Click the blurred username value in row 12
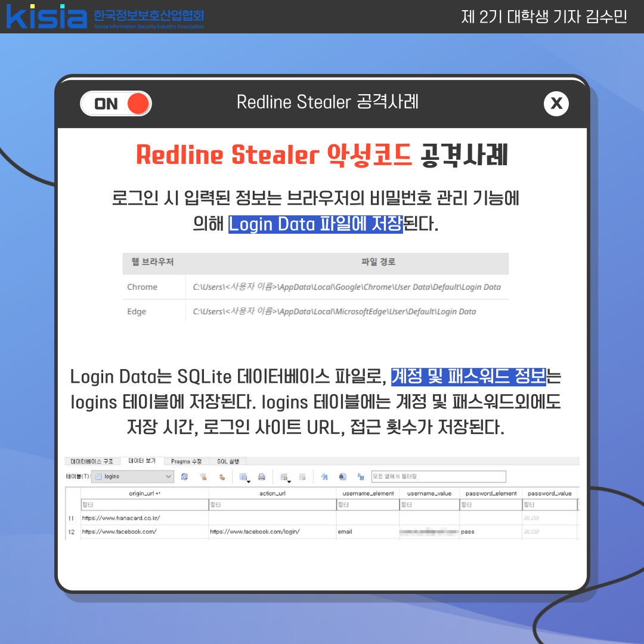The width and height of the screenshot is (644, 644). (x=429, y=532)
